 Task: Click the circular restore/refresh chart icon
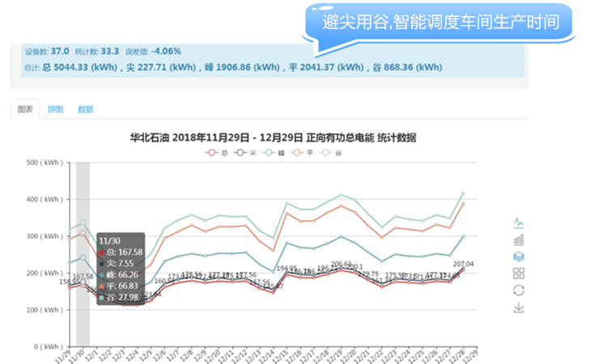coord(519,290)
